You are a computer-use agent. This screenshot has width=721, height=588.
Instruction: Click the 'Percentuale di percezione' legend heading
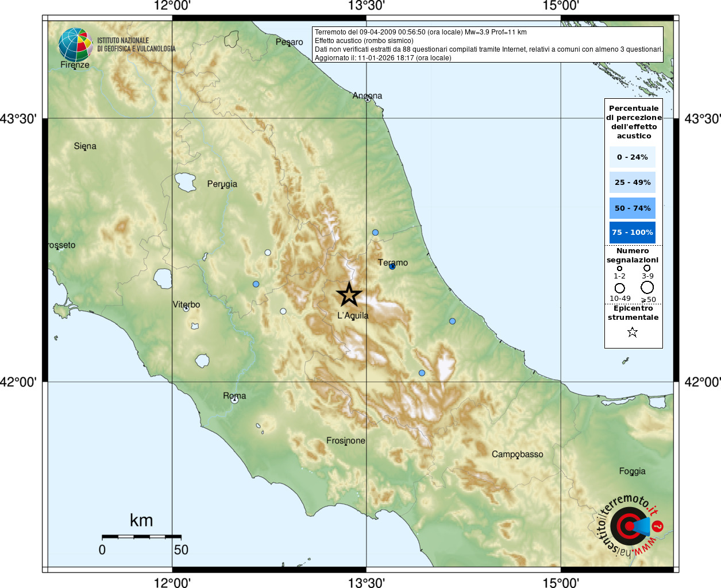[x=634, y=122]
